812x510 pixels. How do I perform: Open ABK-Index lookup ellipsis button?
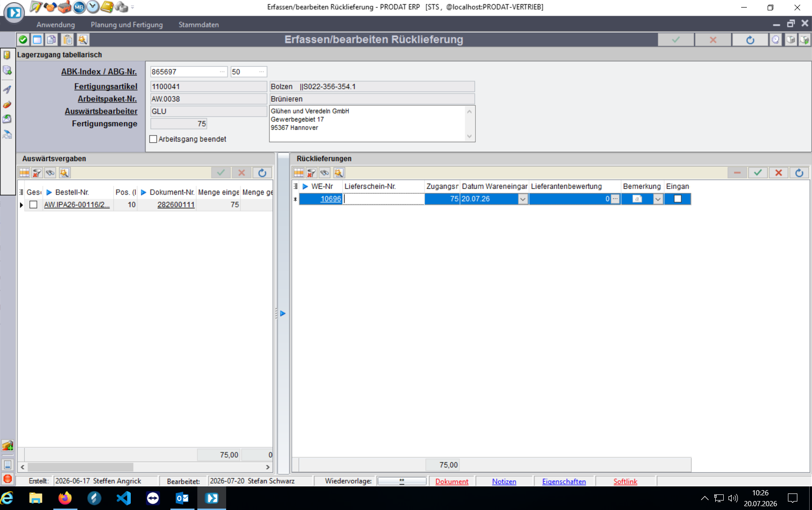tap(222, 72)
